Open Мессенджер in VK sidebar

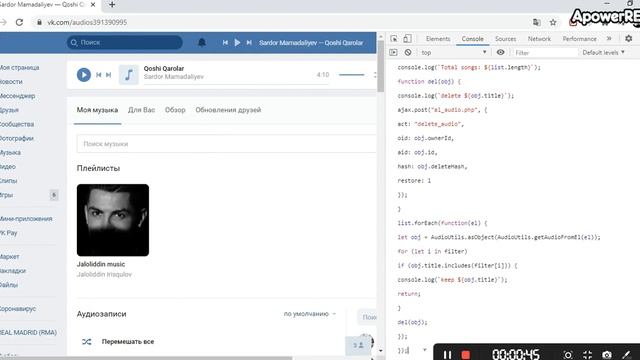[18, 96]
